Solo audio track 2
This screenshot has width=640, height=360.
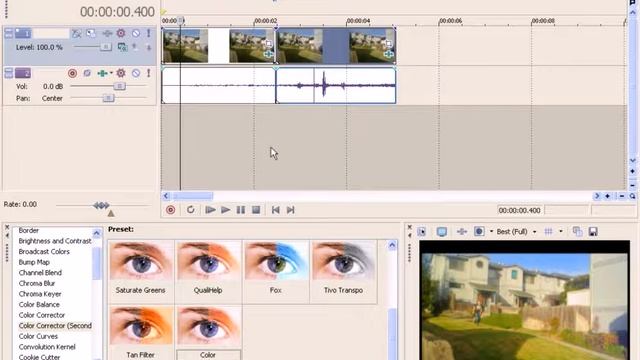[x=149, y=73]
